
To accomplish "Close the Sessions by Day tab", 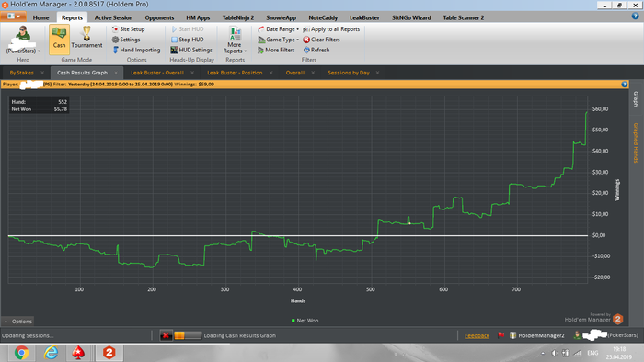I will (x=377, y=73).
